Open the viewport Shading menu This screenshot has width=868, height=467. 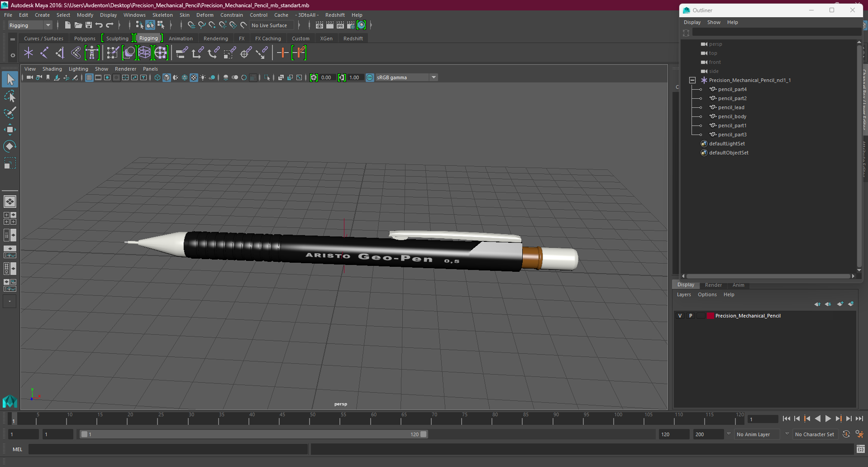[x=52, y=69]
